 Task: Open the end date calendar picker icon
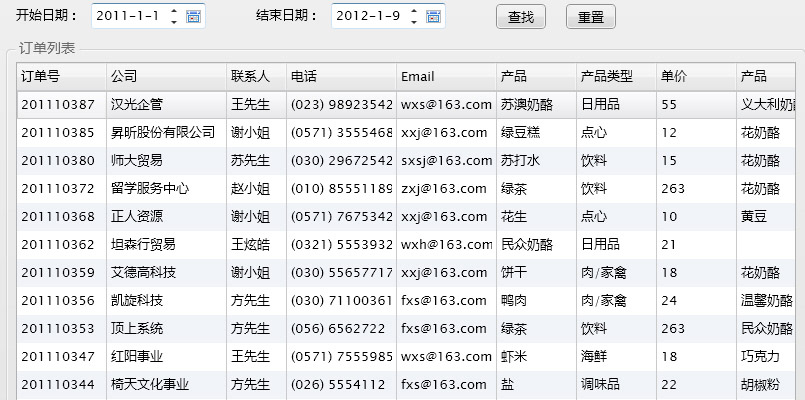[x=433, y=17]
